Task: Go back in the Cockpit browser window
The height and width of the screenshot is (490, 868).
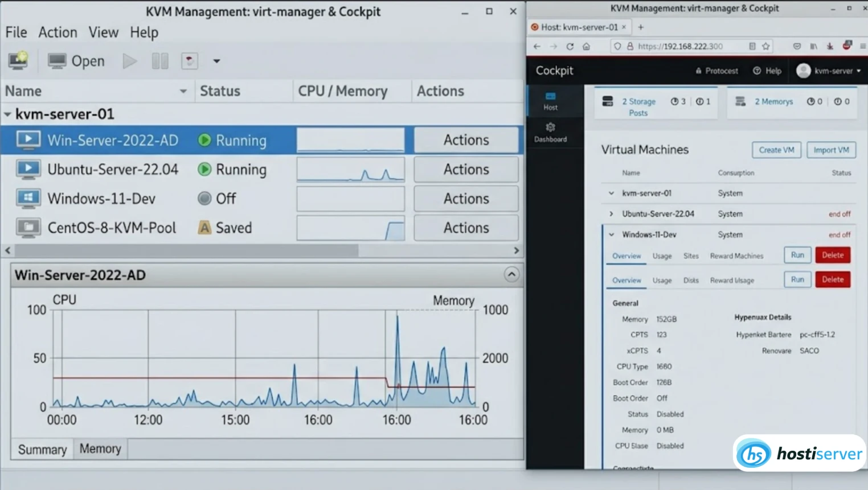Action: click(x=537, y=46)
